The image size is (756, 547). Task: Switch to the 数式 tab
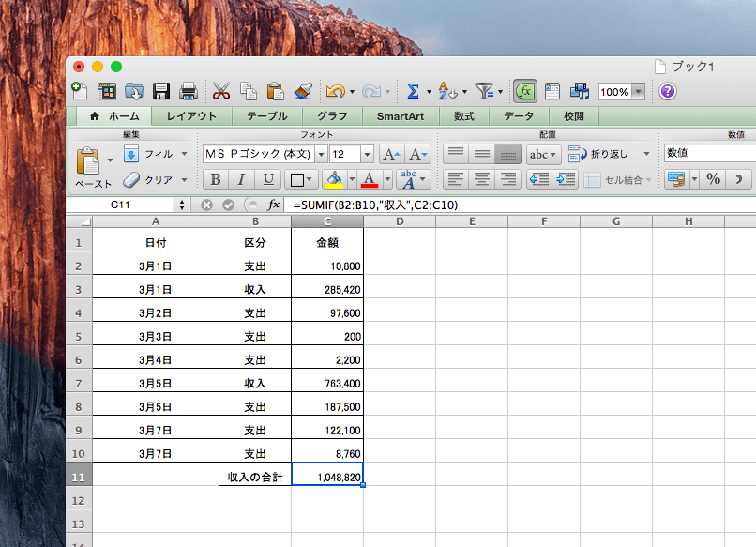463,116
